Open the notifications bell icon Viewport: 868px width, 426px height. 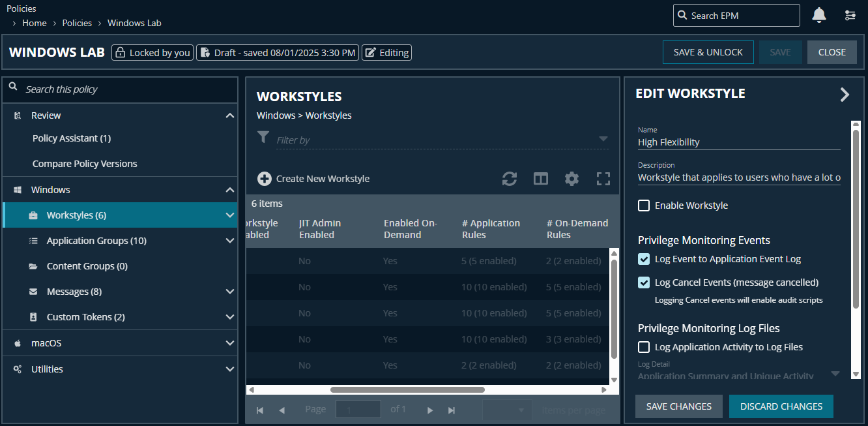819,15
